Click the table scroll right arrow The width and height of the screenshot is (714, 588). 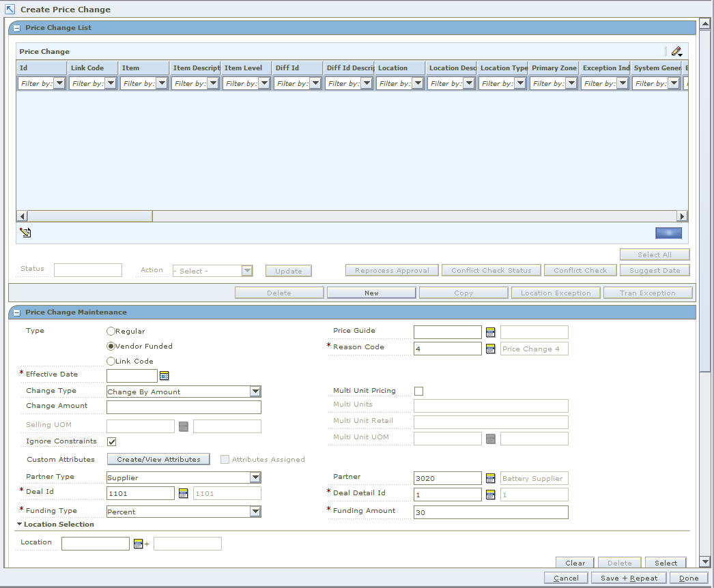pyautogui.click(x=682, y=216)
